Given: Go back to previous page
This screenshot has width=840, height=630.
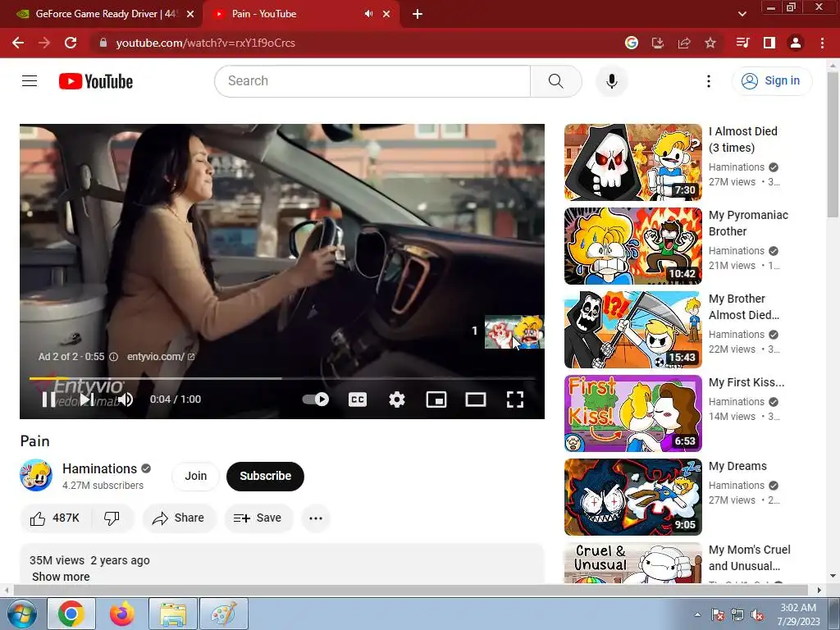Looking at the screenshot, I should click(x=18, y=43).
